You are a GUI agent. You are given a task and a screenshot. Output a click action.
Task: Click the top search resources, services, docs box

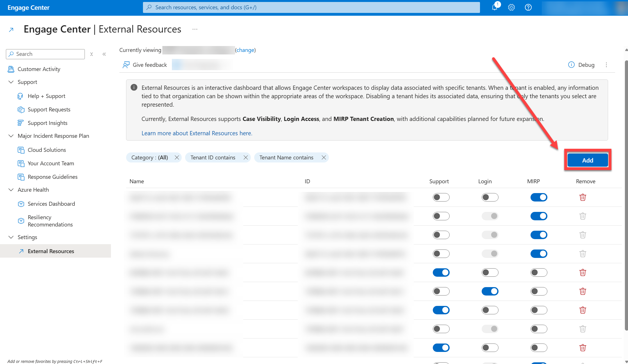coord(311,7)
